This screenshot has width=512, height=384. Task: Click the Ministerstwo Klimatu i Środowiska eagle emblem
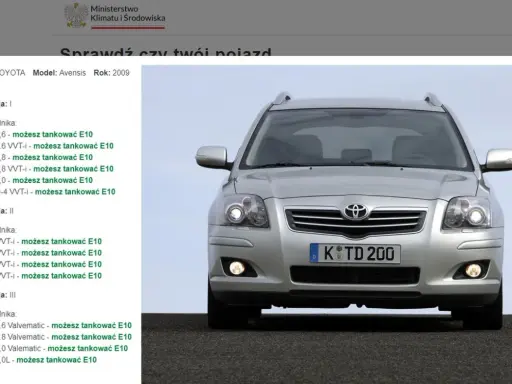(x=76, y=15)
